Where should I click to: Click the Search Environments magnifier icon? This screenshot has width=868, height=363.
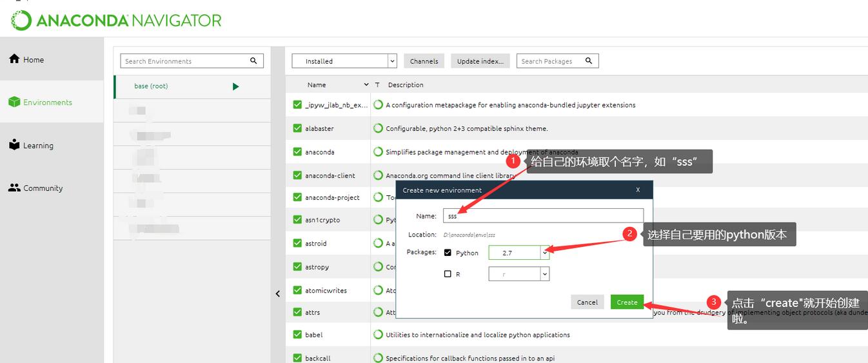point(254,61)
